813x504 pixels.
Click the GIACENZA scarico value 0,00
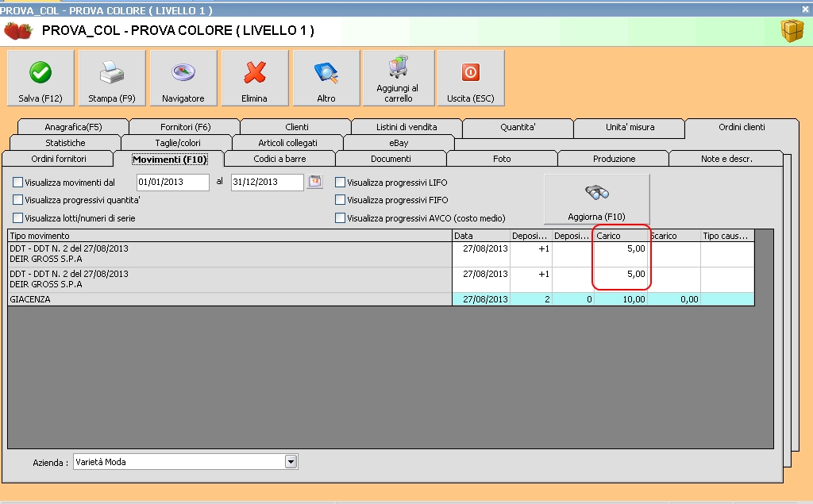tap(674, 299)
